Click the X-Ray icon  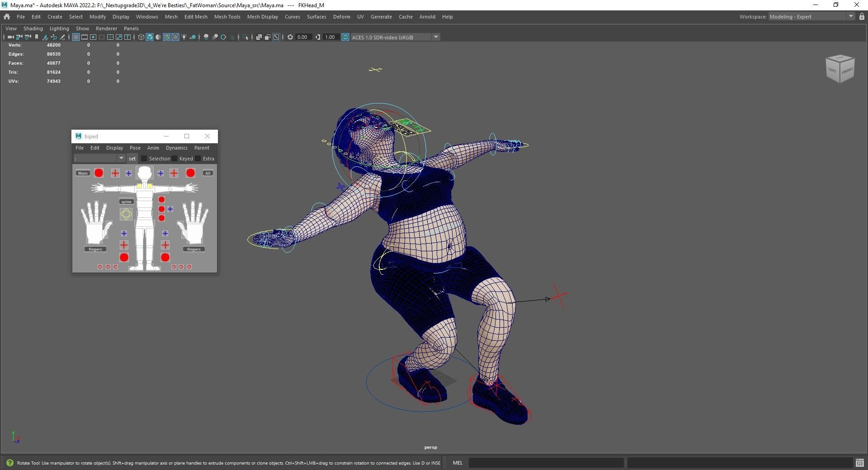(259, 37)
